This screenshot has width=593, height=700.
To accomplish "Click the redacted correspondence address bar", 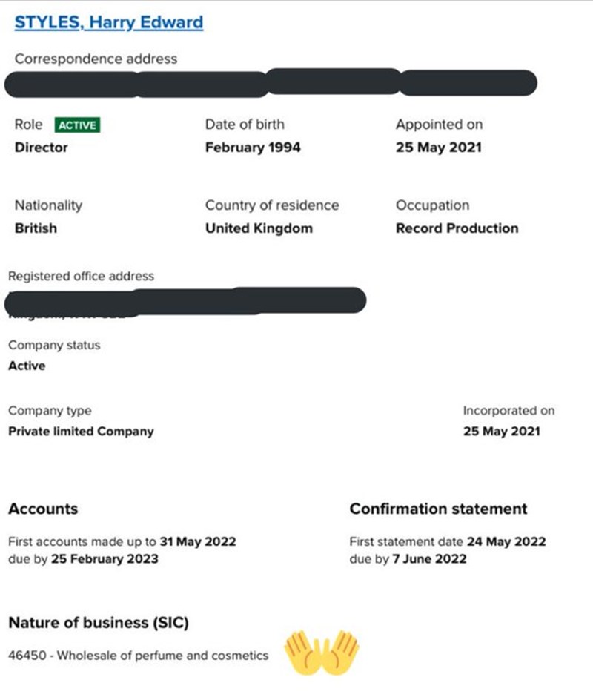I will click(x=271, y=83).
